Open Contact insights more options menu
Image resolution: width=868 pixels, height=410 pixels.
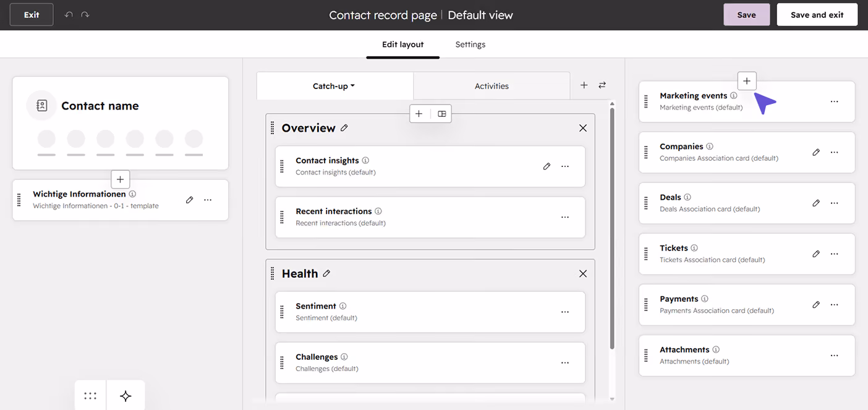(x=564, y=166)
